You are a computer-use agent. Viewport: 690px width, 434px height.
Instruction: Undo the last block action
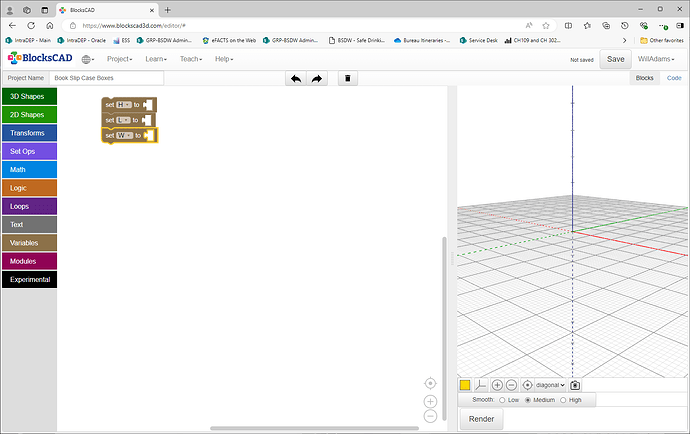click(x=296, y=79)
